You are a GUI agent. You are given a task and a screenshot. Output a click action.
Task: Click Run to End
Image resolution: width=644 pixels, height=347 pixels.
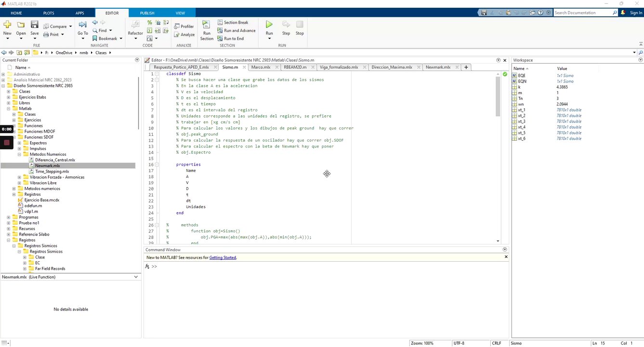click(230, 39)
